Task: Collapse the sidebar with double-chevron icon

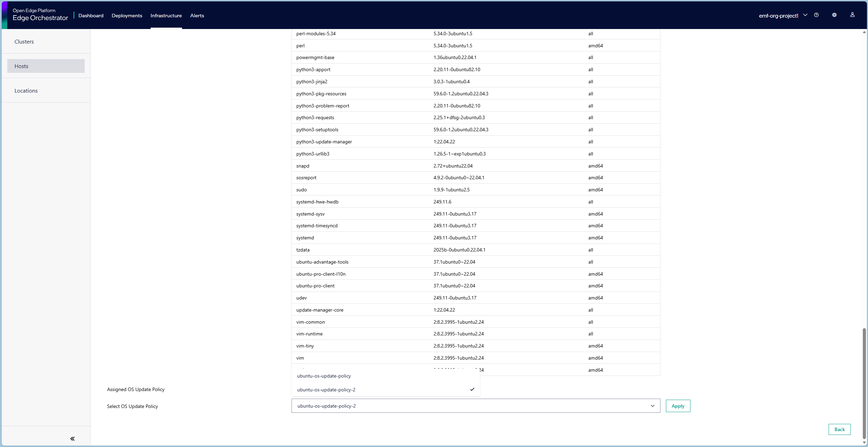Action: click(x=72, y=438)
